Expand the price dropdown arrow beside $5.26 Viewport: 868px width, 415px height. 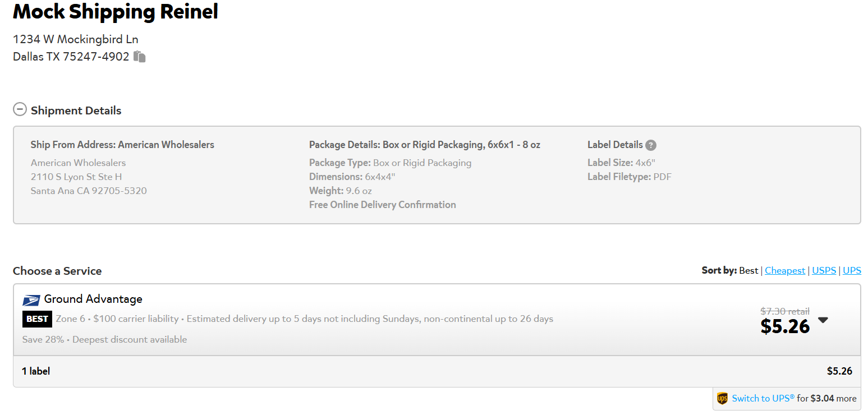(823, 320)
